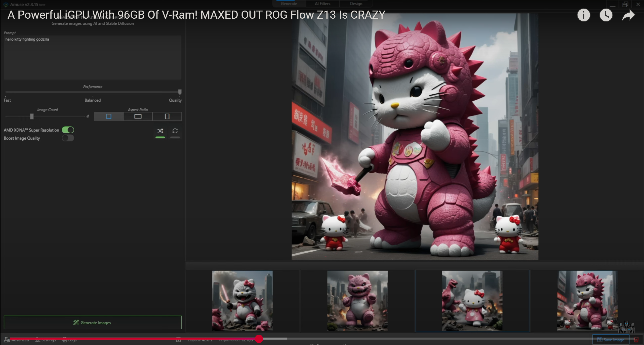This screenshot has height=345, width=644.
Task: Toggle AMD XDNA Super Resolution switch
Action: point(68,130)
